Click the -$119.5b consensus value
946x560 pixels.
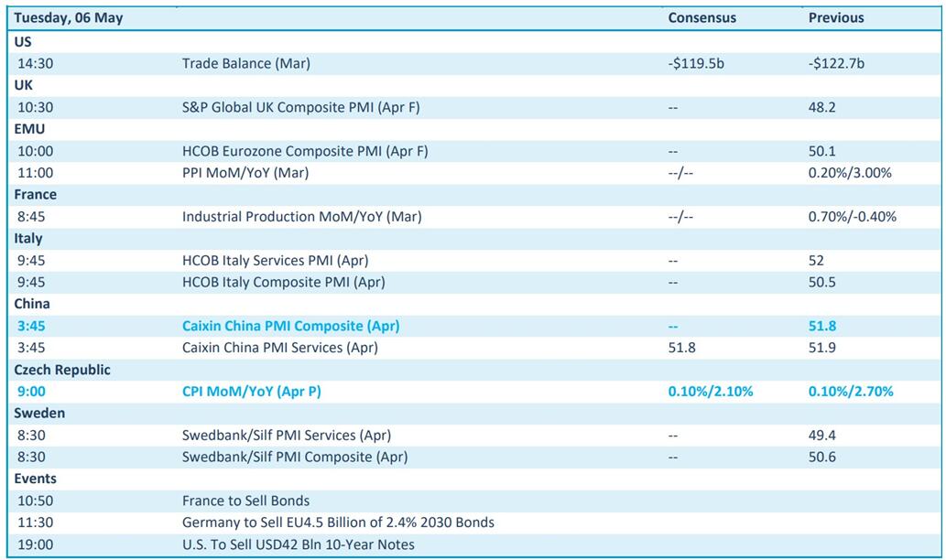696,63
